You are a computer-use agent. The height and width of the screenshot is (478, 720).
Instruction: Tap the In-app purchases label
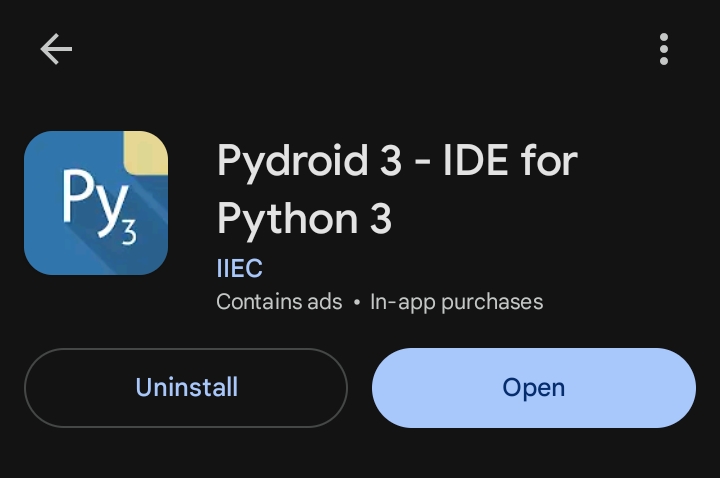456,301
